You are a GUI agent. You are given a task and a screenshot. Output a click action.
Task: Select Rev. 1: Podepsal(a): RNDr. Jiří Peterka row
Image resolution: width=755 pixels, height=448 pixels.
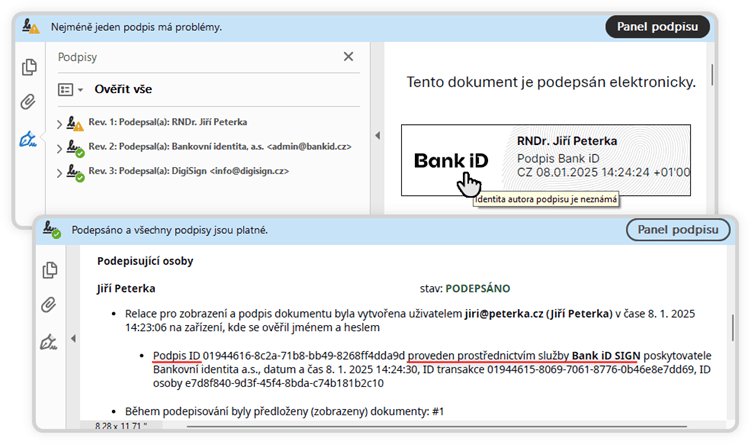(168, 122)
